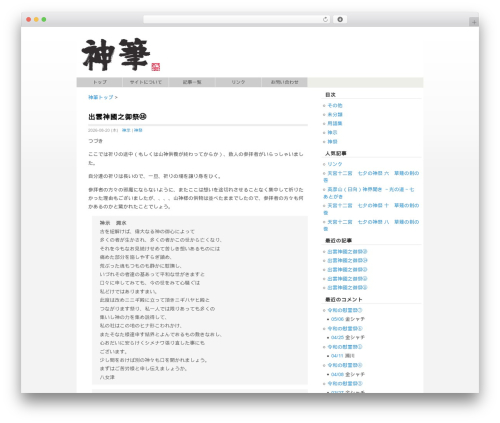Open 天宮十二宮 七夕の神祭 十 popular article
Viewport: 500px width, 423px height.
point(371,209)
